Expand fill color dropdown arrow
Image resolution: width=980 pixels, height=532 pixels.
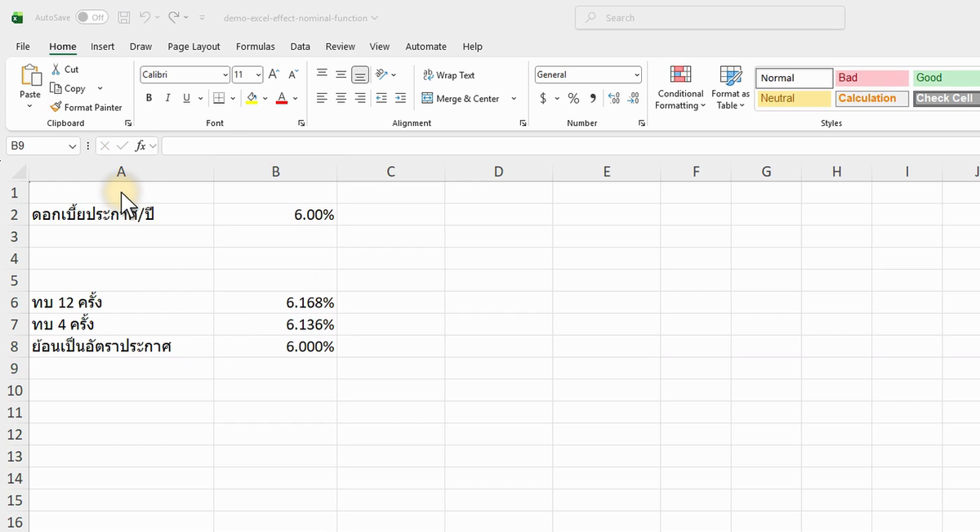pyautogui.click(x=265, y=99)
